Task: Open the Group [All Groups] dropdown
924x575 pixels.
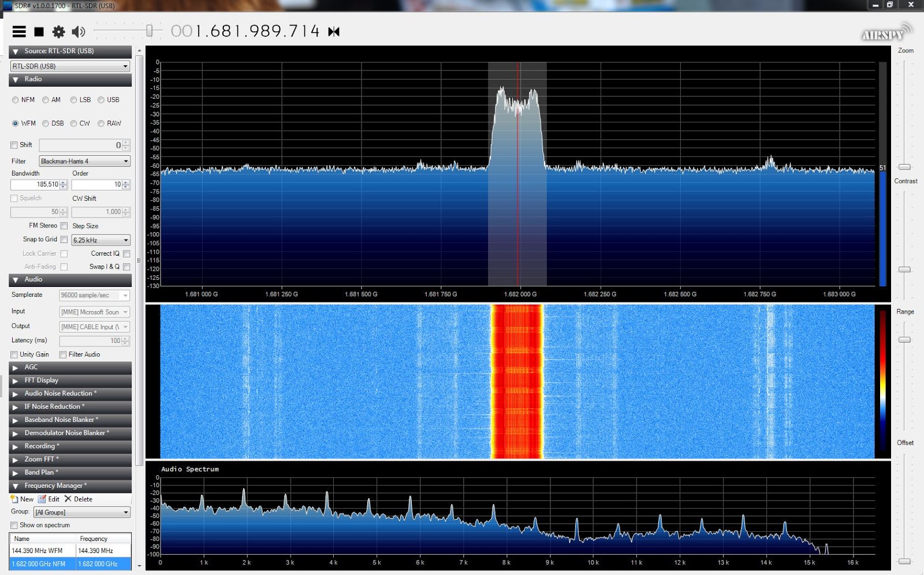Action: (81, 512)
